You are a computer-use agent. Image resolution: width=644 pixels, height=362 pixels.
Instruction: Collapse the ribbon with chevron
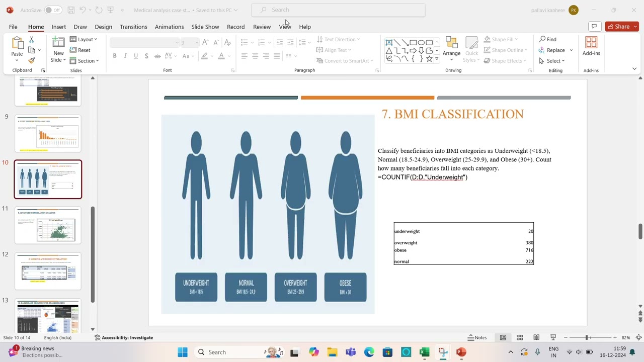coord(634,69)
